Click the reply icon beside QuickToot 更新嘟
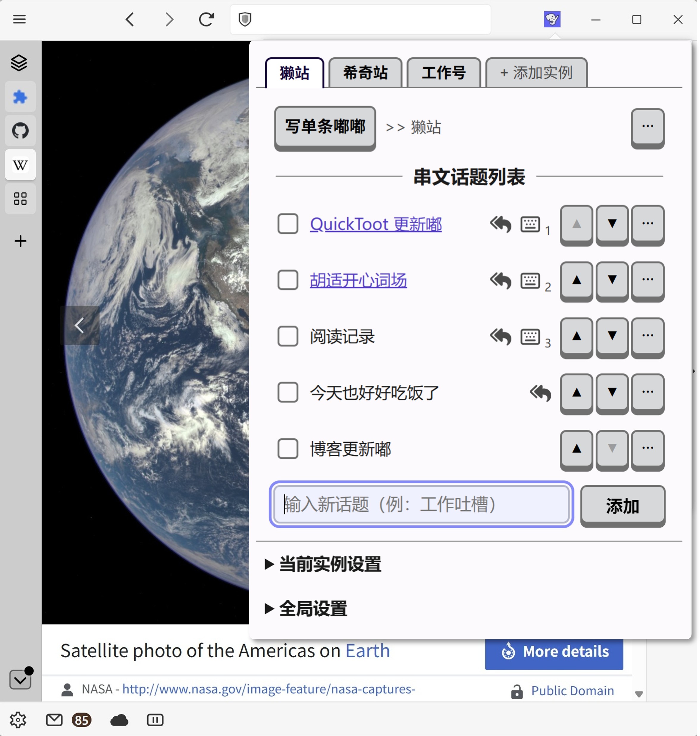The image size is (700, 736). coord(500,225)
